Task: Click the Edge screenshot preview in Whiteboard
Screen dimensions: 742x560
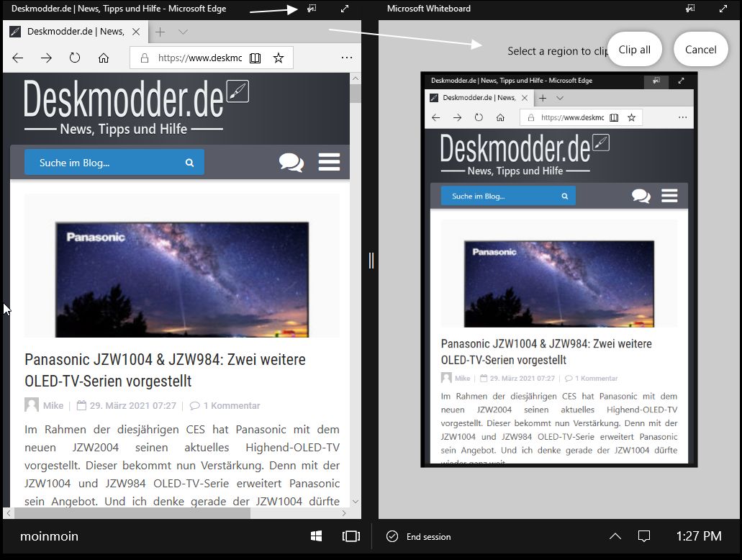Action: (559, 269)
